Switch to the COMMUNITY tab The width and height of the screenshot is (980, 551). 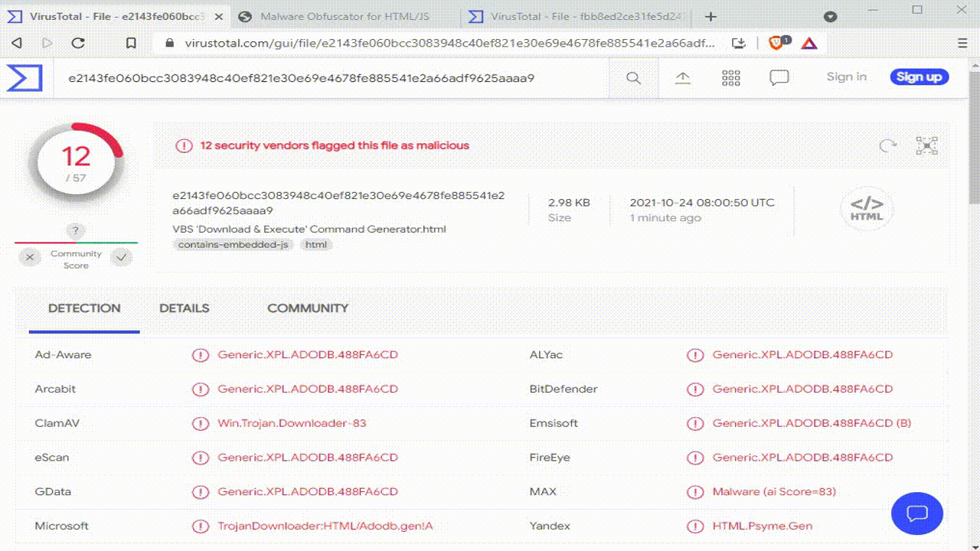[307, 308]
